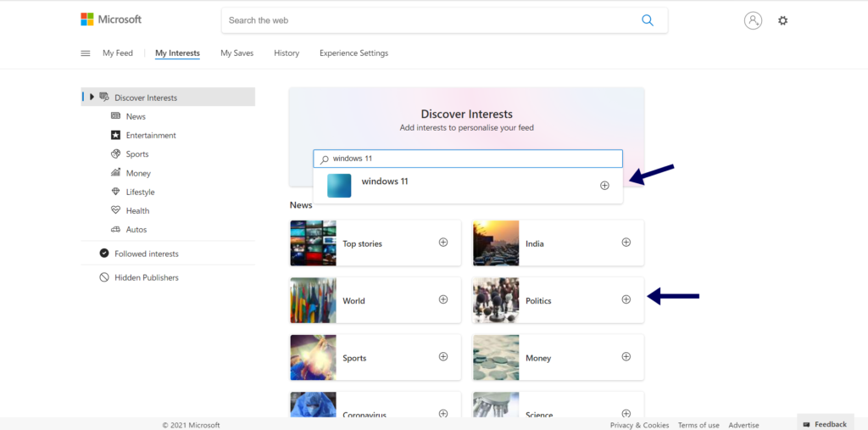868x430 pixels.
Task: Click the Followed interests checkmark icon
Action: 104,254
